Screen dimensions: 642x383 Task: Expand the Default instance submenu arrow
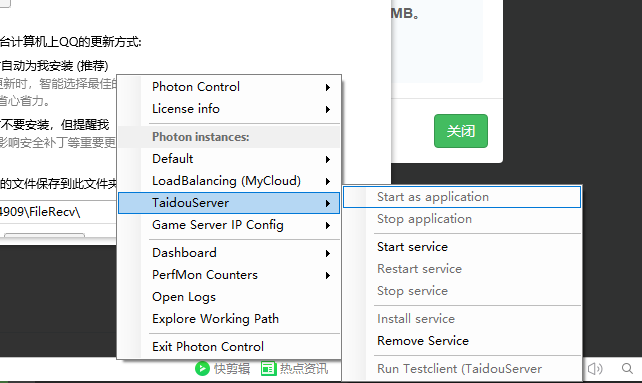tap(328, 159)
